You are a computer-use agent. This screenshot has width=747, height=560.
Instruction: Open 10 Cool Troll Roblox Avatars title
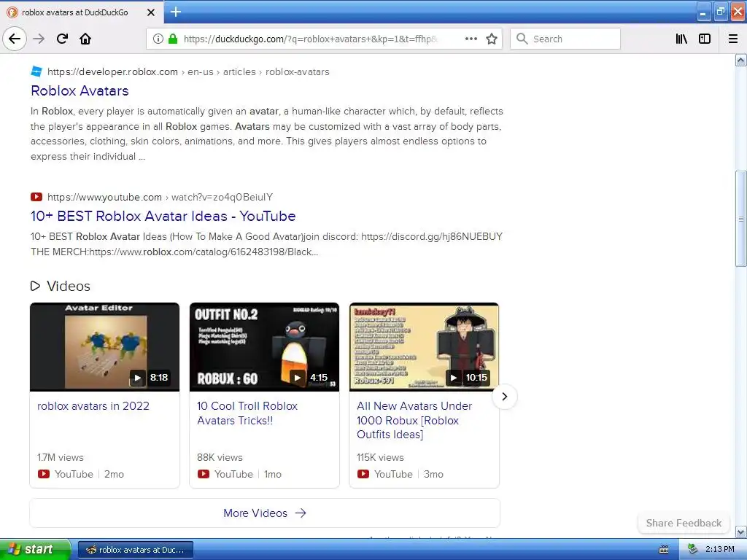point(247,413)
